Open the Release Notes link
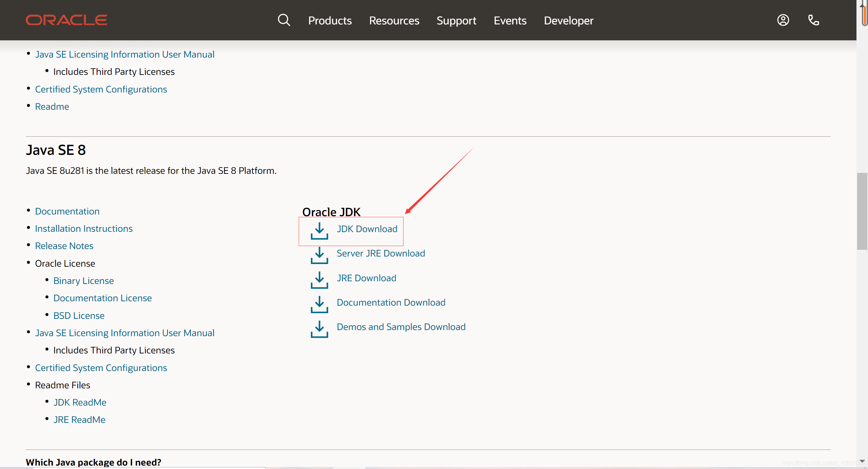The height and width of the screenshot is (469, 868). click(x=64, y=246)
